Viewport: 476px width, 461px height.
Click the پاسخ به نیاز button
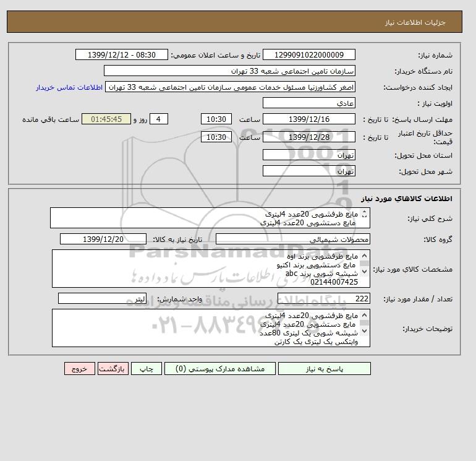[x=324, y=369]
